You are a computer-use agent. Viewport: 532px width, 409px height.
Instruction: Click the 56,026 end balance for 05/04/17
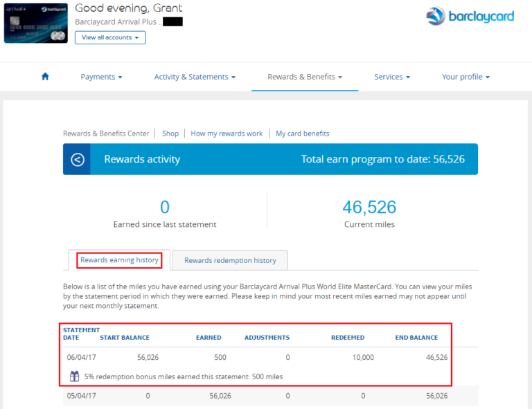[x=436, y=396]
